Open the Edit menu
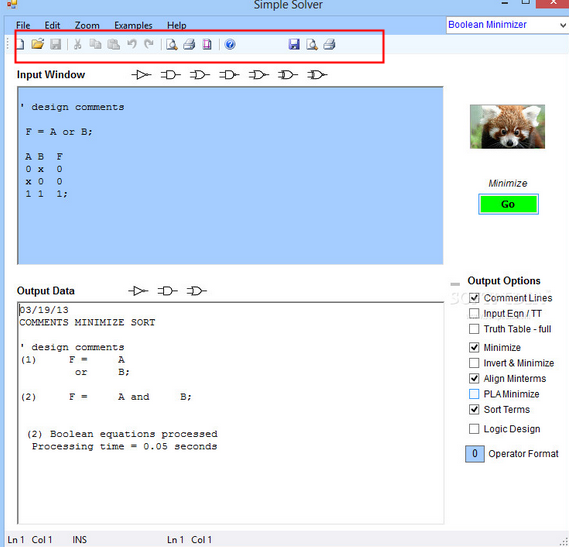This screenshot has width=569, height=547. click(x=52, y=25)
